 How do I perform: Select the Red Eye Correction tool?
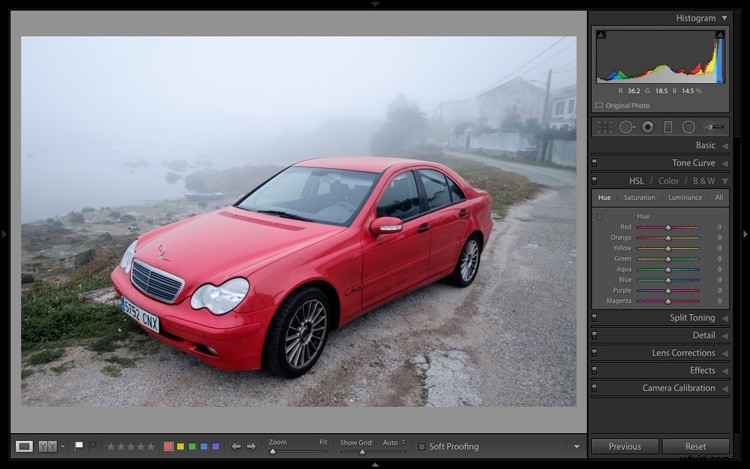pyautogui.click(x=648, y=127)
